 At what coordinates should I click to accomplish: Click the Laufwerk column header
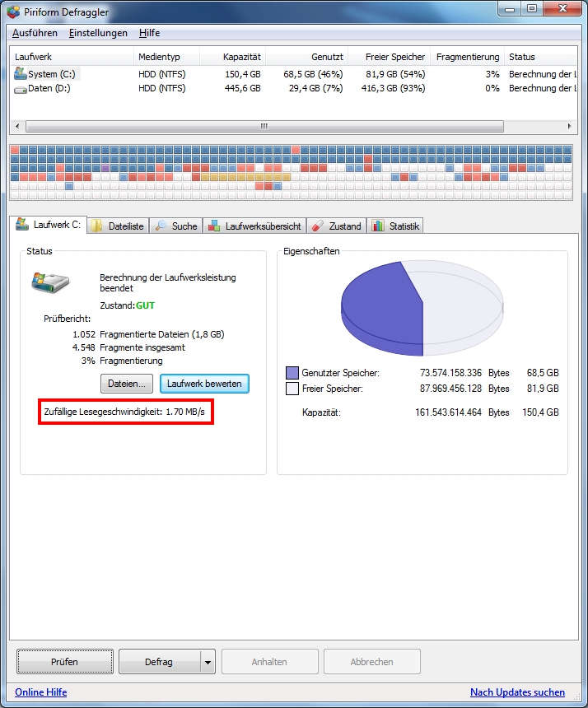72,57
